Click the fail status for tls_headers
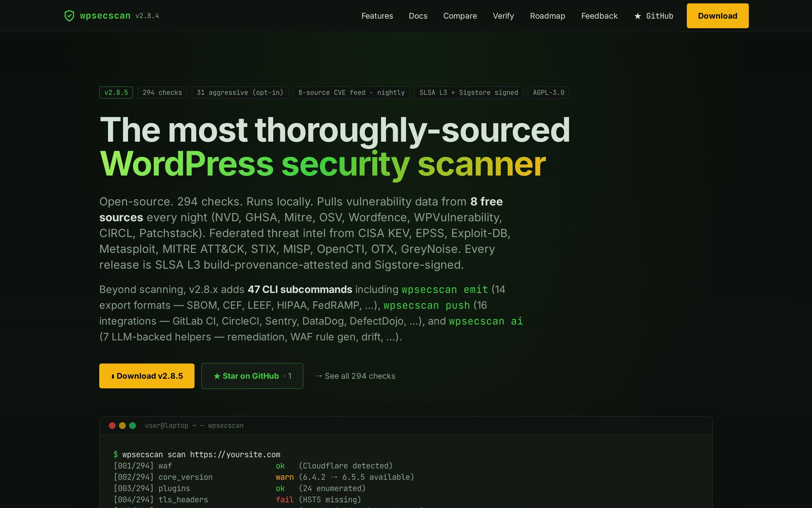Viewport: 812px width, 508px height. point(284,500)
